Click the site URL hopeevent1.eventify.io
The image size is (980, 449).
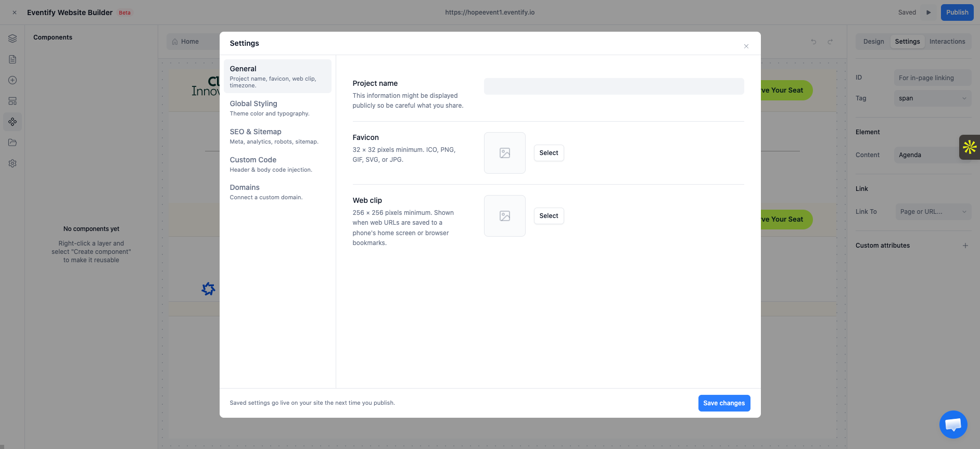[490, 12]
